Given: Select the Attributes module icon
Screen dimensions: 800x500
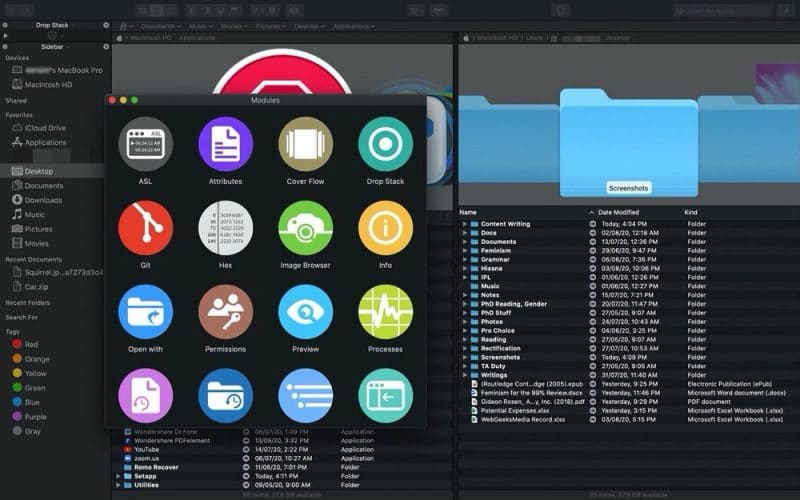Looking at the screenshot, I should pyautogui.click(x=225, y=145).
